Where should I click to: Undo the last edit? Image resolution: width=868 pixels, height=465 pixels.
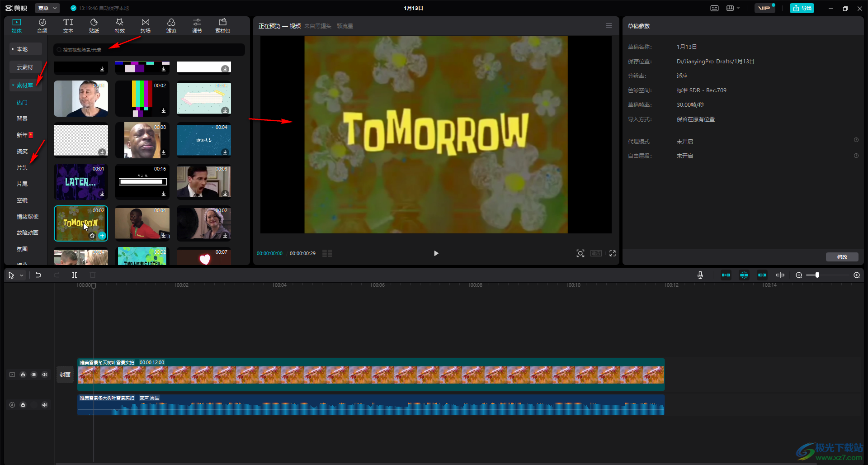pos(38,275)
